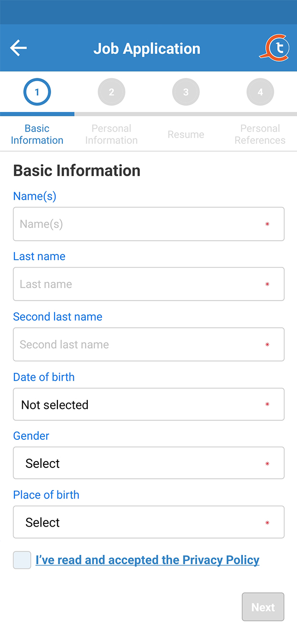
Task: Click the Second last name input field
Action: 148,344
